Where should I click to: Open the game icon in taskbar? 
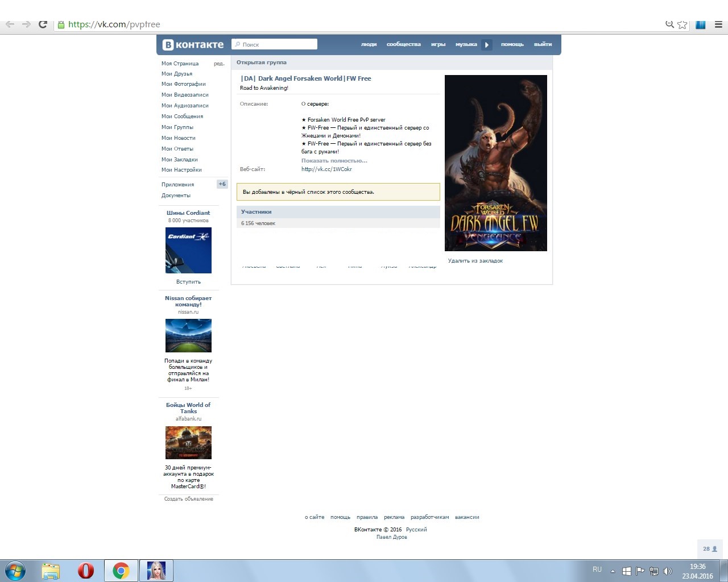click(156, 571)
